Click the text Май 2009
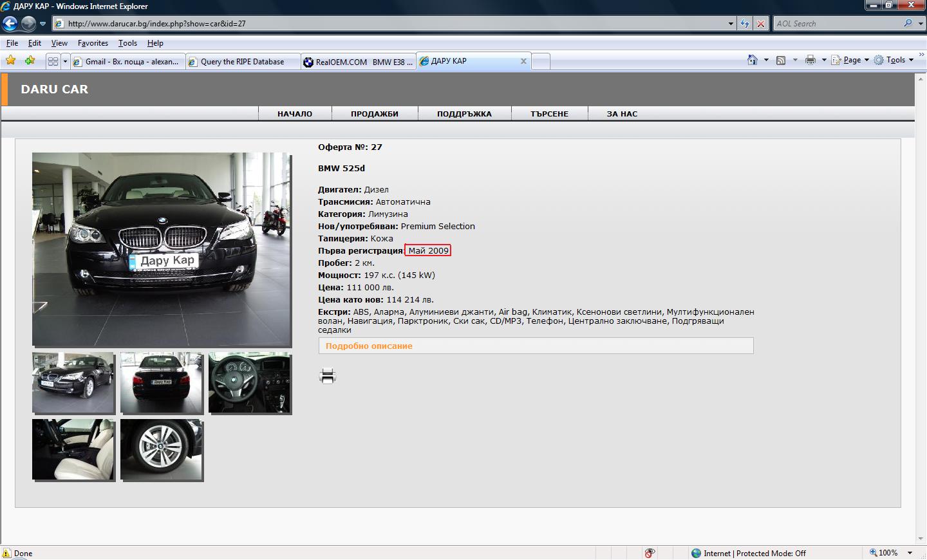927x560 pixels. click(428, 251)
